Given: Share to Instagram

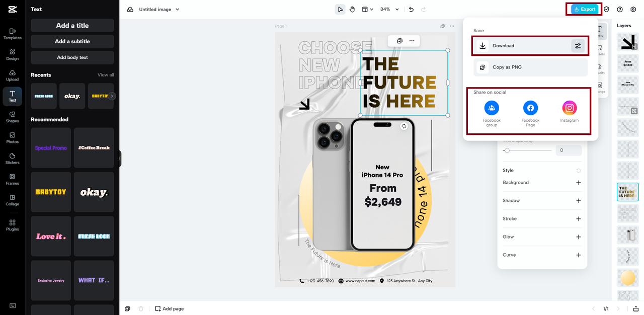Looking at the screenshot, I should pos(570,112).
